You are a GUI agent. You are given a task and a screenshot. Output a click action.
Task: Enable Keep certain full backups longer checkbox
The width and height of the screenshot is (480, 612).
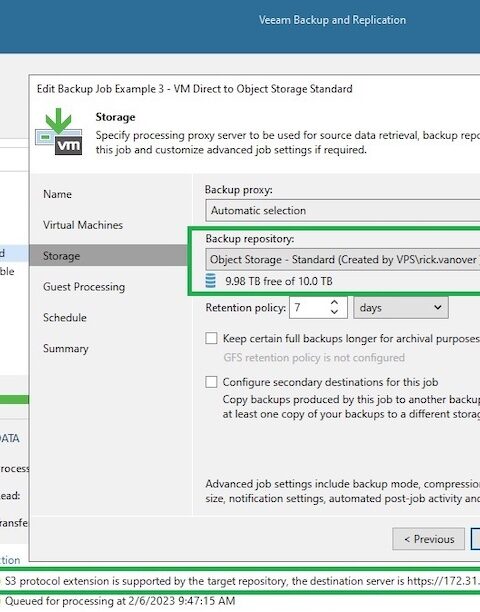point(211,338)
